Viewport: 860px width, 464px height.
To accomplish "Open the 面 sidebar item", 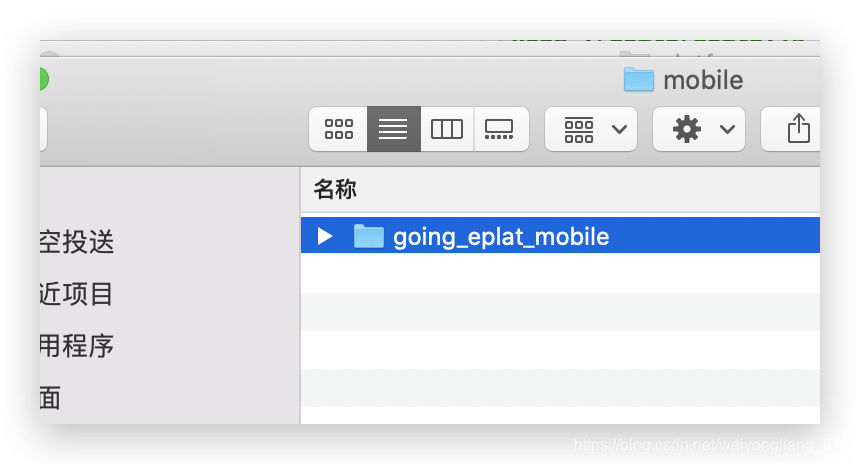I will [x=50, y=398].
